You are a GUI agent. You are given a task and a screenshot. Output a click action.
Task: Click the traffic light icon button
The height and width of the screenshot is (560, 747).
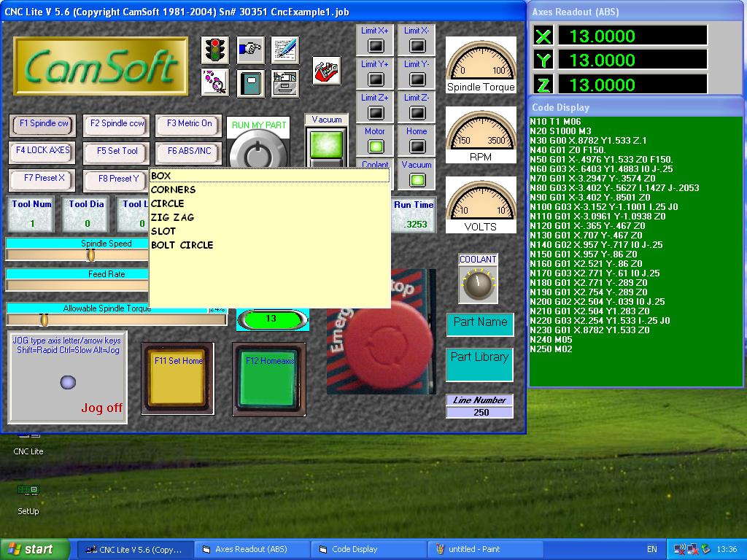pyautogui.click(x=215, y=50)
